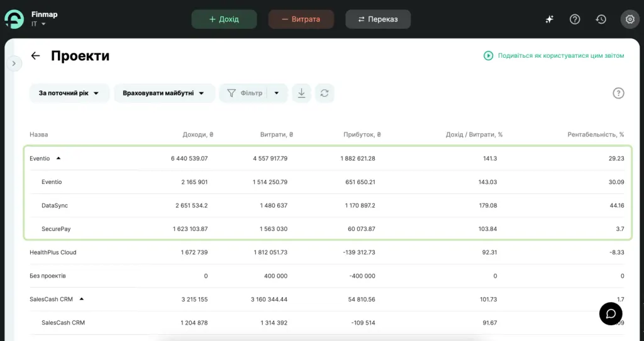Click SalesCash CRM income 3 215 155
Screen dimensions: 644x341
click(195, 299)
